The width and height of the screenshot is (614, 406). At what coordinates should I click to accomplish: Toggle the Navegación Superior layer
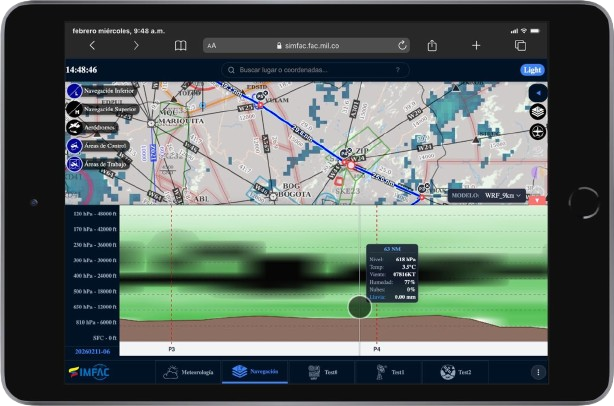click(74, 109)
